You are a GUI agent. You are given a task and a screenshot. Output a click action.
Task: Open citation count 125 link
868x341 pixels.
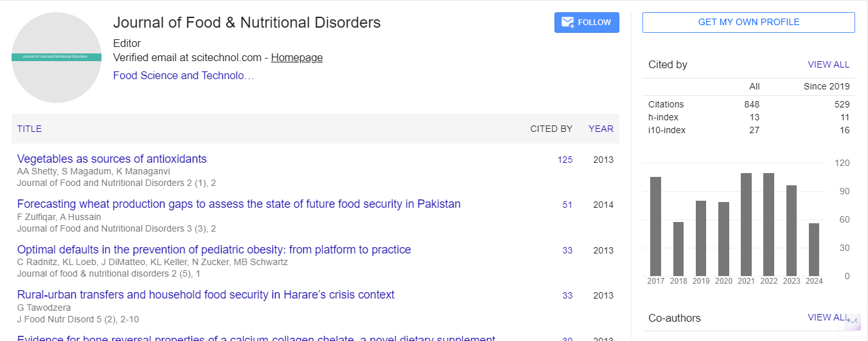(565, 160)
